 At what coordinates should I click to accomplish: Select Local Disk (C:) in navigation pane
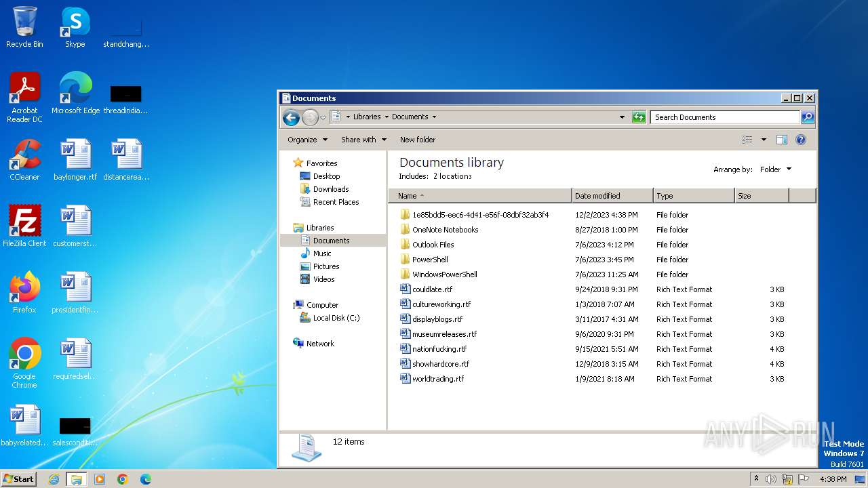[336, 318]
